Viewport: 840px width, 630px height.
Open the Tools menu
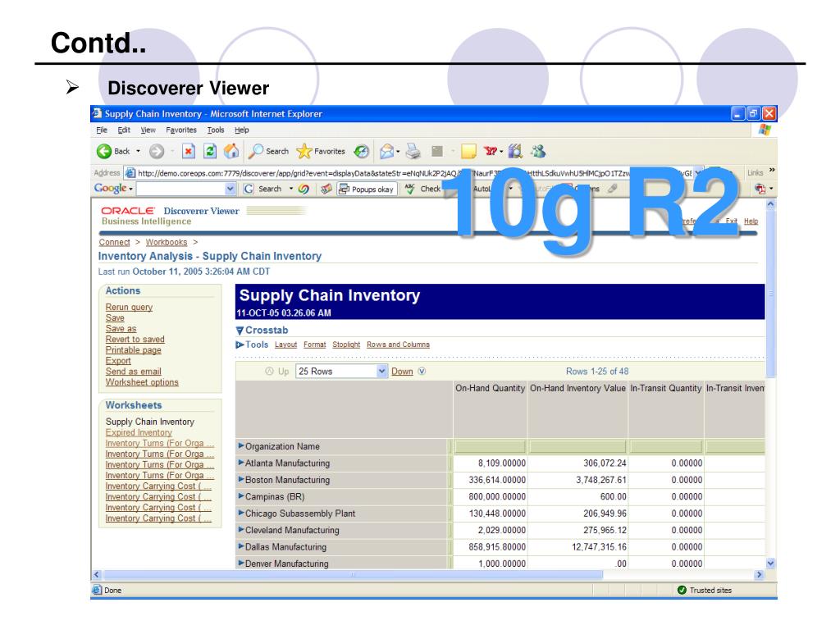coord(216,130)
